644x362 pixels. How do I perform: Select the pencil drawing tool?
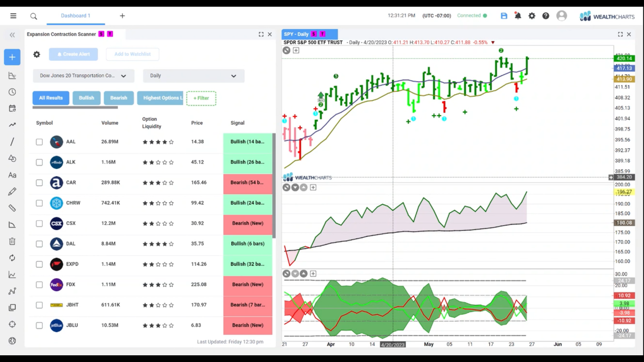(12, 191)
